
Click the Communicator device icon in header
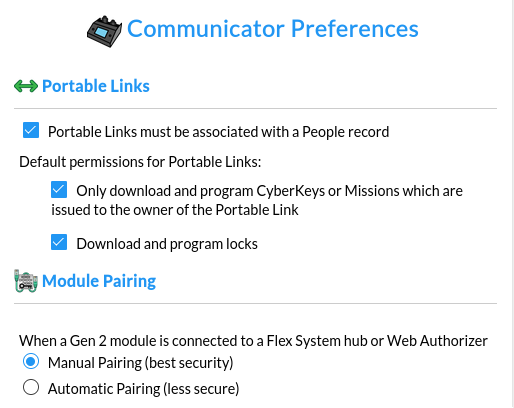tap(104, 31)
